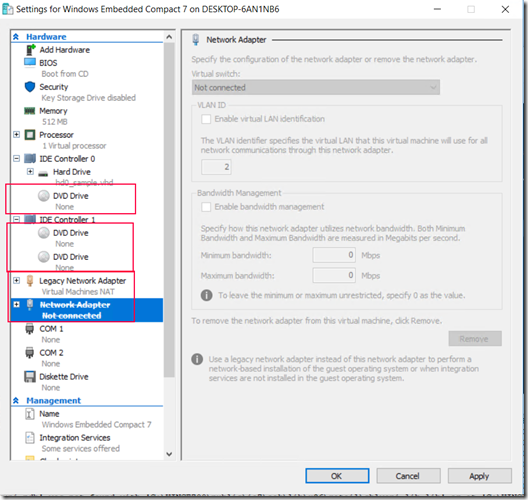The height and width of the screenshot is (500, 528).
Task: Click the Apply button
Action: [x=480, y=476]
